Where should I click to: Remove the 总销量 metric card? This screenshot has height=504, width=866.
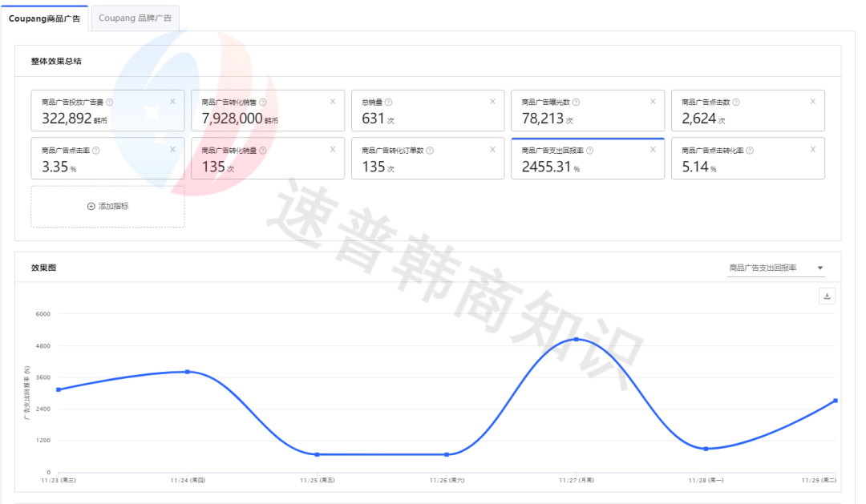click(492, 99)
